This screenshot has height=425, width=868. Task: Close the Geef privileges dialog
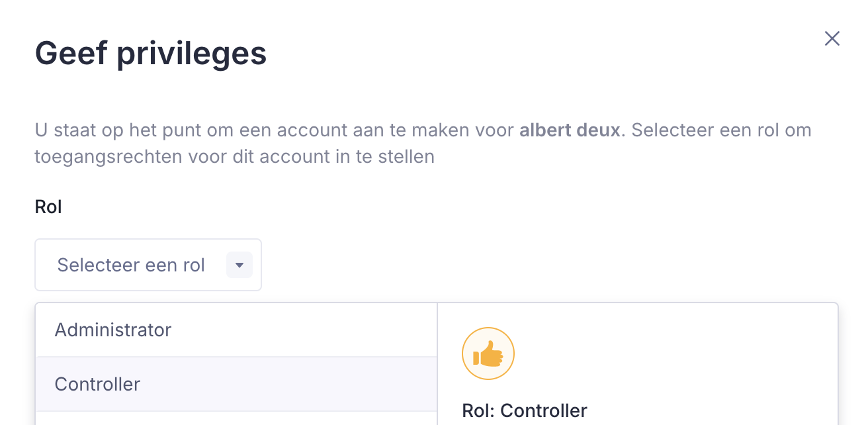click(x=832, y=39)
